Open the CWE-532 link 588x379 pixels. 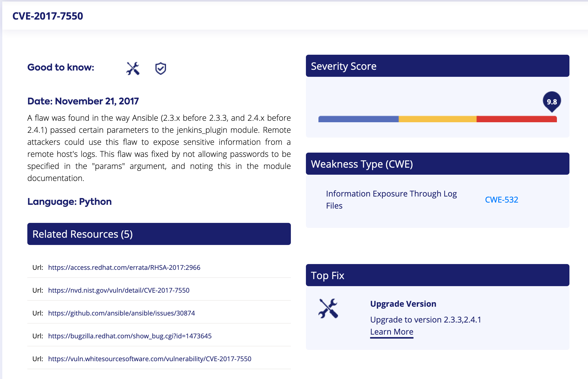[501, 200]
